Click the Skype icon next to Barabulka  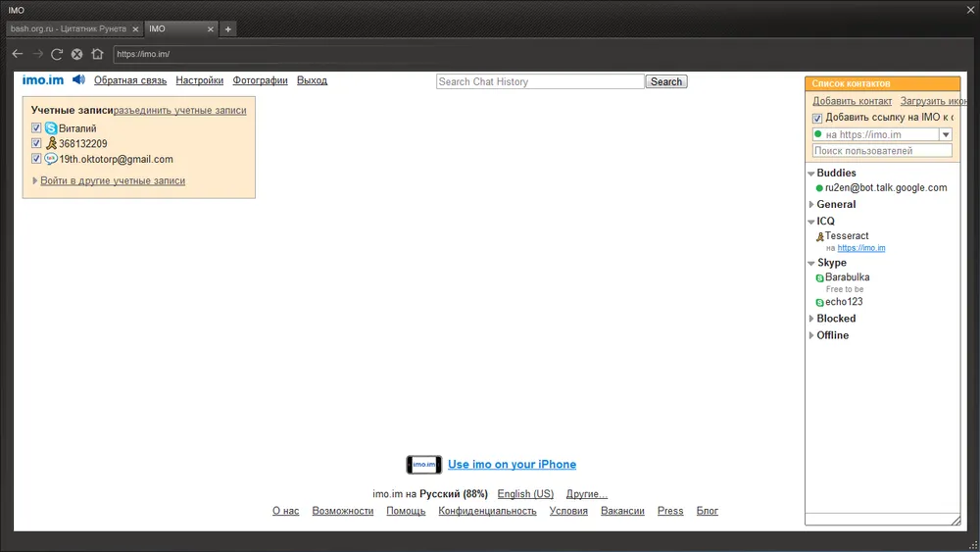(819, 278)
